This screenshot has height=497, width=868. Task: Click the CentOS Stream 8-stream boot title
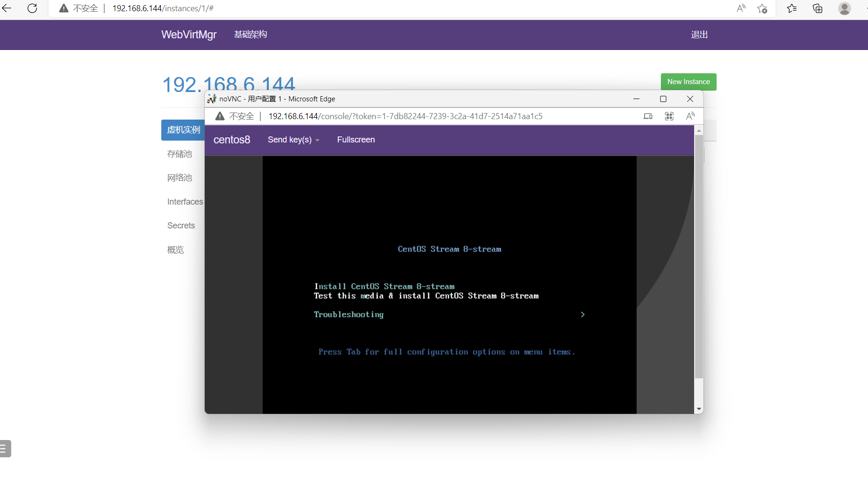pos(450,249)
